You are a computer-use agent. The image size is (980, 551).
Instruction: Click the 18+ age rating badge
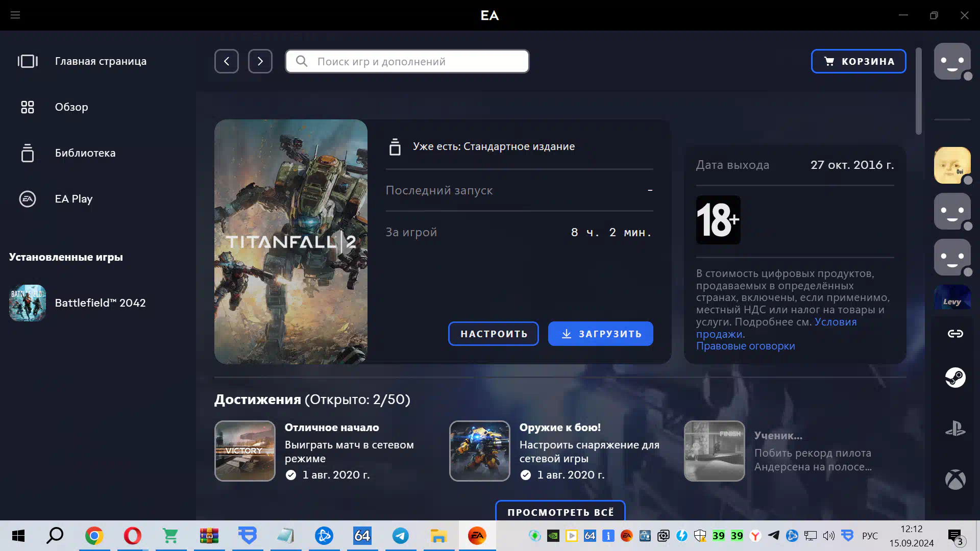718,220
